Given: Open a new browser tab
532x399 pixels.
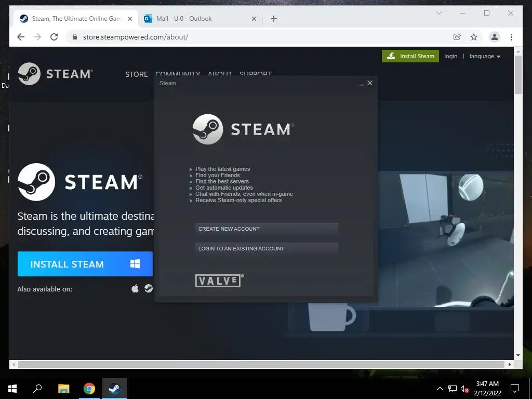Looking at the screenshot, I should coord(274,19).
